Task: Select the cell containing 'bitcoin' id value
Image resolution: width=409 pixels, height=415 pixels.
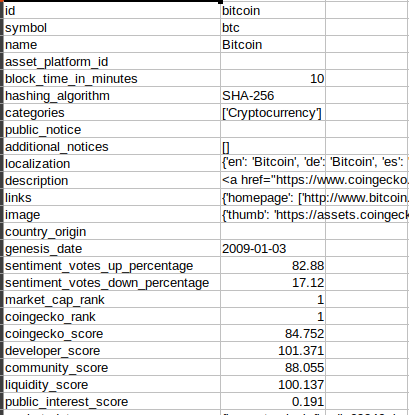Action: (273, 11)
